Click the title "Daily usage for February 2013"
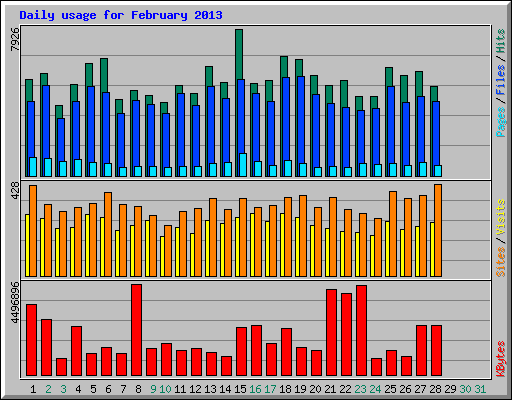 click(x=121, y=15)
